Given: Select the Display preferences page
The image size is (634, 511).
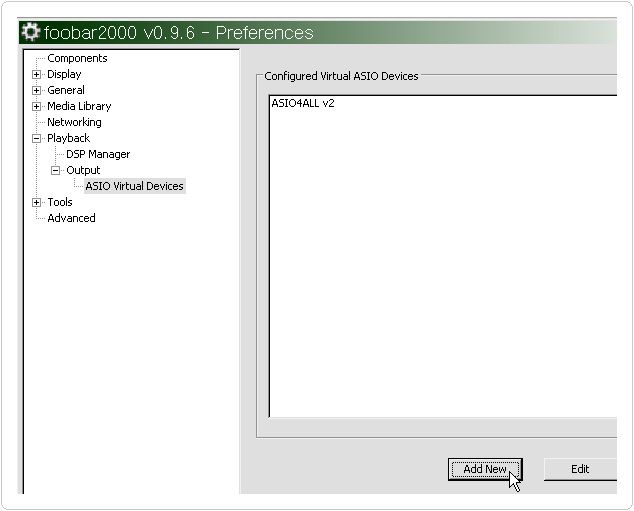Looking at the screenshot, I should pos(64,74).
